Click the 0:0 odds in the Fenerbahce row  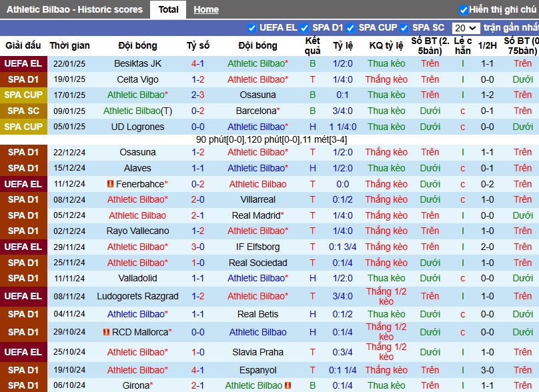tap(343, 184)
